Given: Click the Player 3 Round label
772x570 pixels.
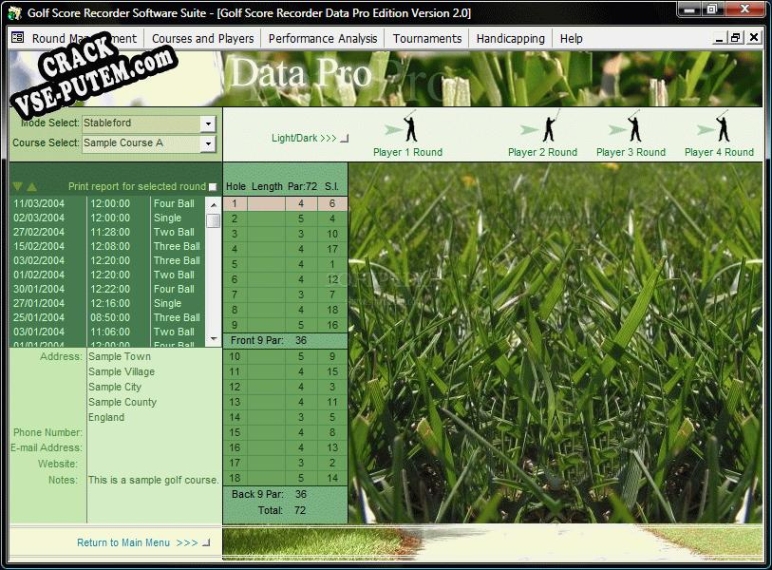Looking at the screenshot, I should pyautogui.click(x=631, y=152).
